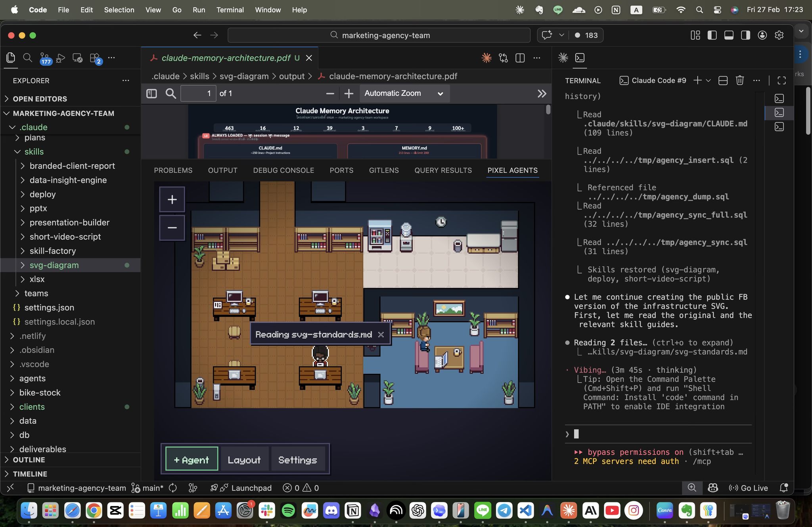Open the Terminal menu in menu bar
The height and width of the screenshot is (527, 812).
[x=230, y=10]
